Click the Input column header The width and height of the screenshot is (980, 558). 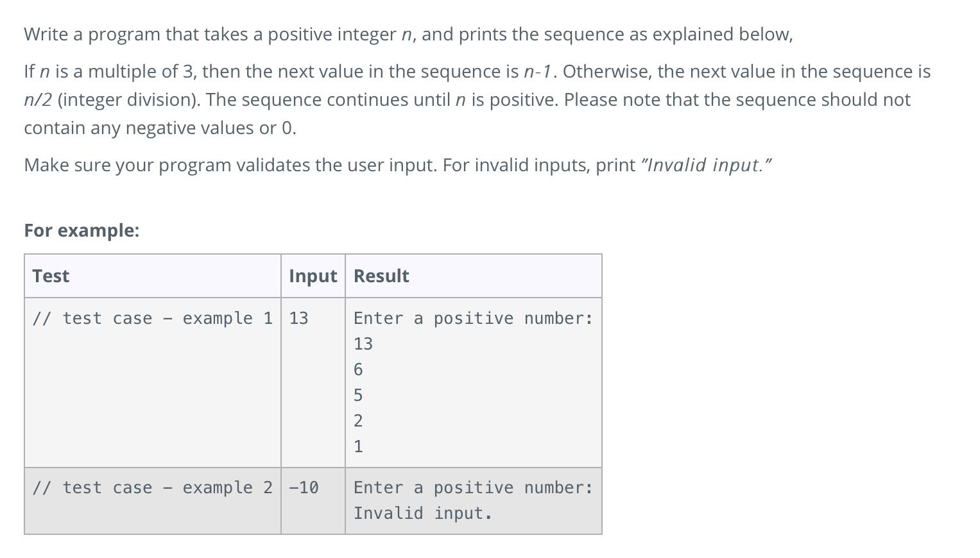coord(313,276)
